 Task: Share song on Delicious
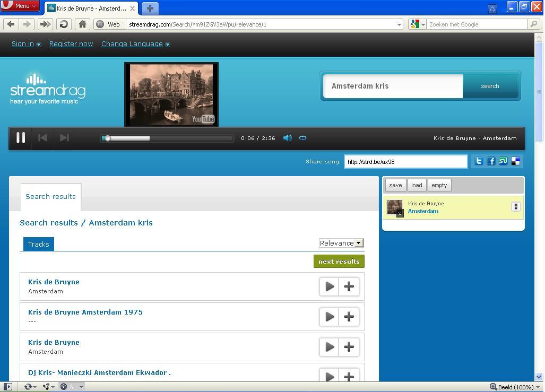515,161
